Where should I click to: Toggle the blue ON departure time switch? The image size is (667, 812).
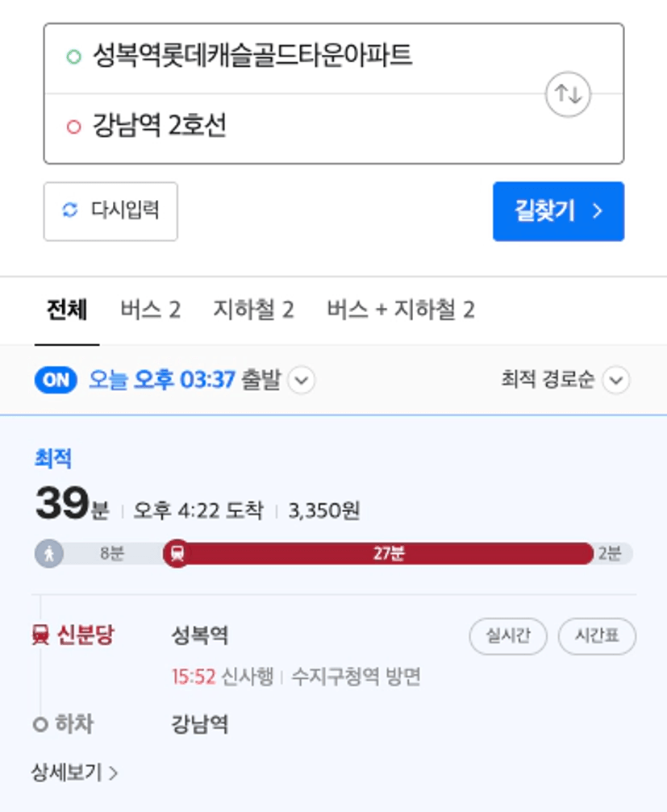(56, 380)
